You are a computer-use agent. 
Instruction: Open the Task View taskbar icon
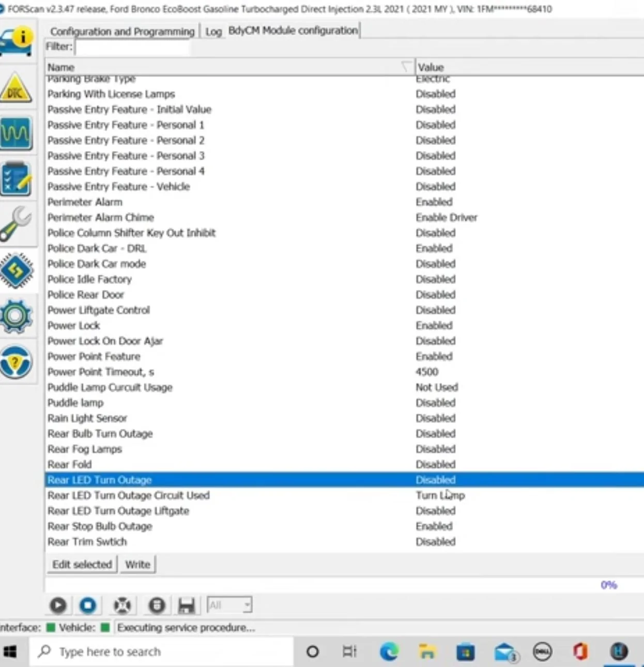(x=350, y=651)
